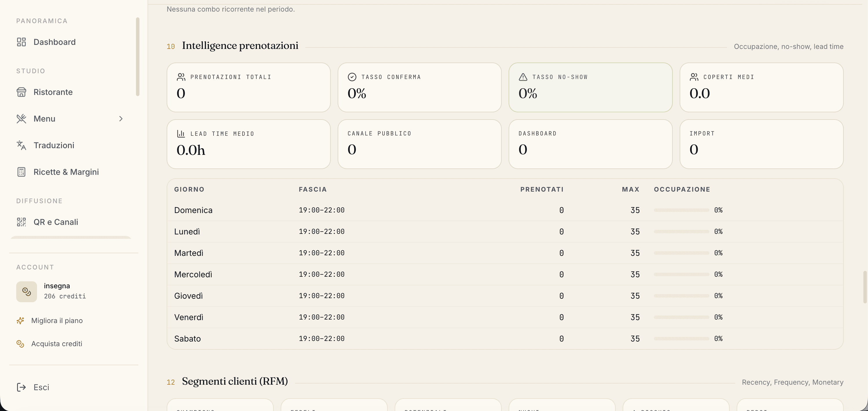
Task: Select the Lunedì row label
Action: pyautogui.click(x=187, y=231)
